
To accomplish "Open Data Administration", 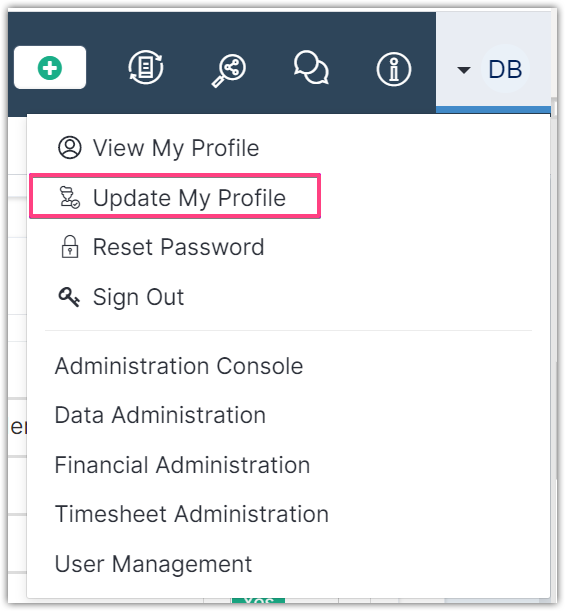I will click(160, 415).
